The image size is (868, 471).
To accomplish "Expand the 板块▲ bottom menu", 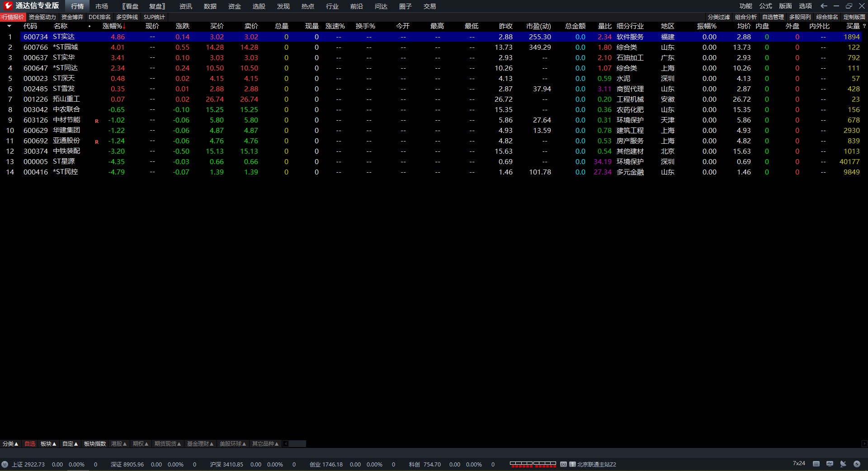I will 48,444.
